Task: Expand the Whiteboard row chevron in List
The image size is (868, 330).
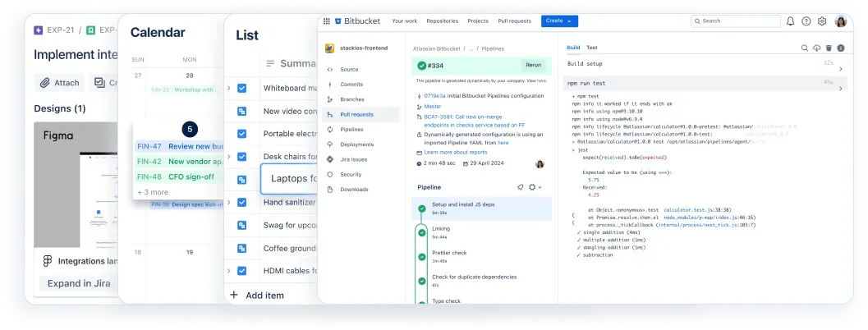Action: (228, 88)
